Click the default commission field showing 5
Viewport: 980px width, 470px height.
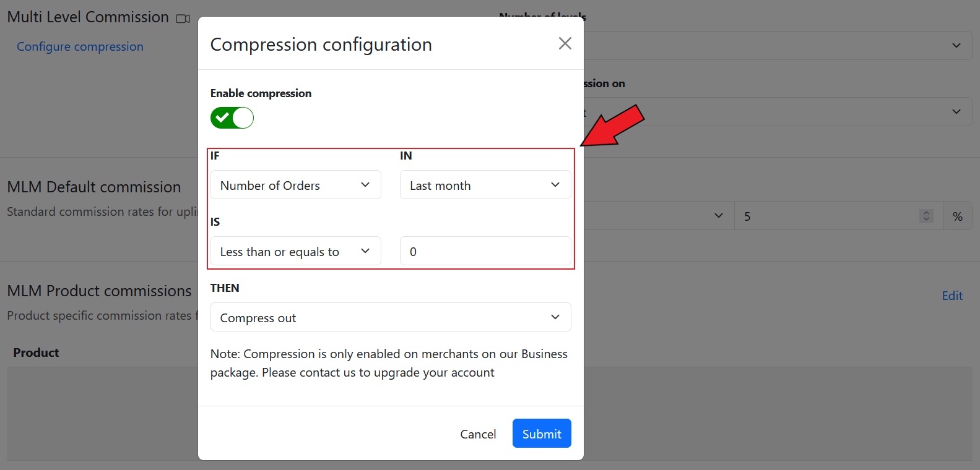pos(830,216)
